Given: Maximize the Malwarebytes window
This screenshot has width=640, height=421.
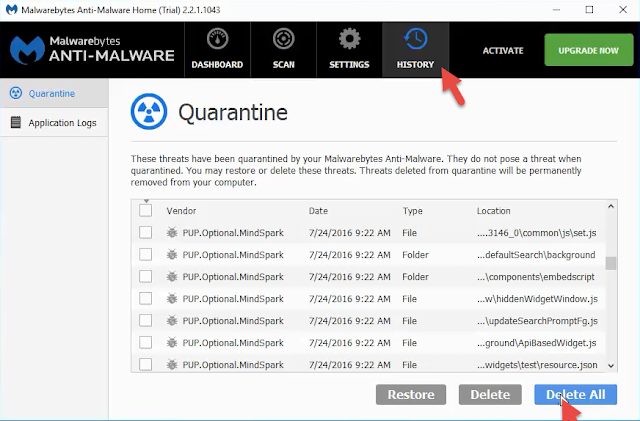Looking at the screenshot, I should 589,9.
